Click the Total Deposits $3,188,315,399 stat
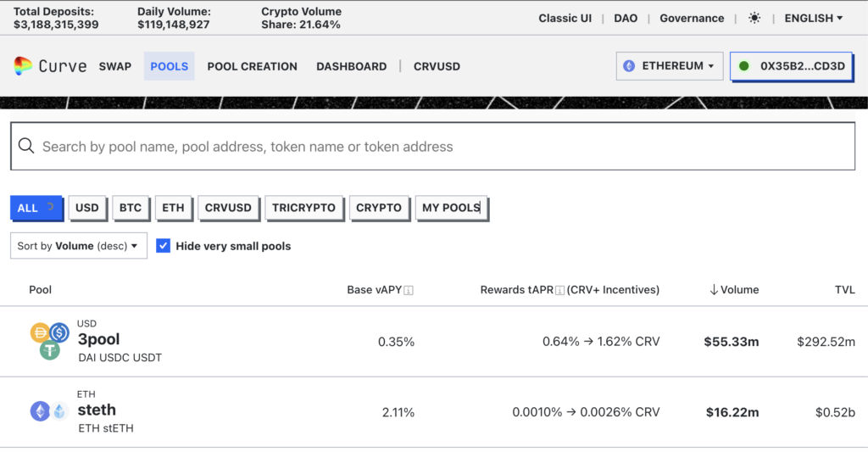 point(56,19)
